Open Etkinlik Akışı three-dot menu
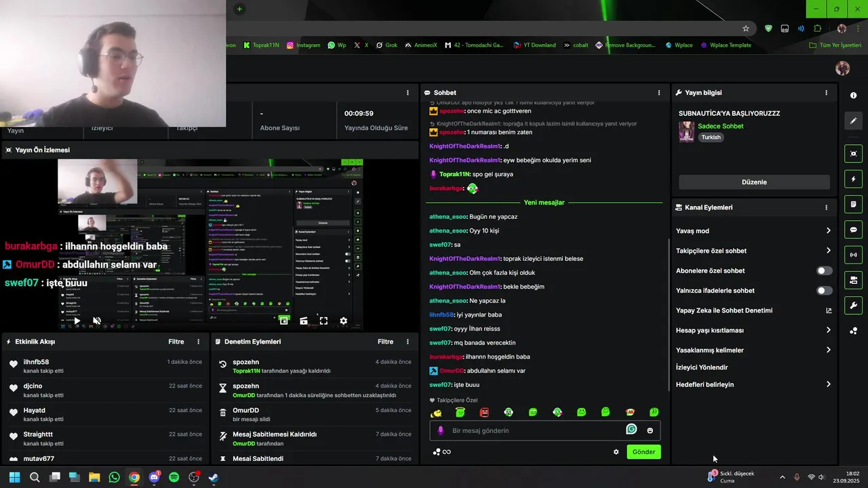This screenshot has height=488, width=868. click(x=199, y=342)
